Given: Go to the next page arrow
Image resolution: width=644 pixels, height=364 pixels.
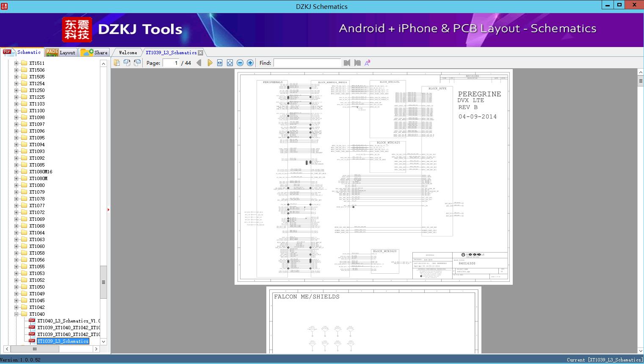Looking at the screenshot, I should [210, 63].
